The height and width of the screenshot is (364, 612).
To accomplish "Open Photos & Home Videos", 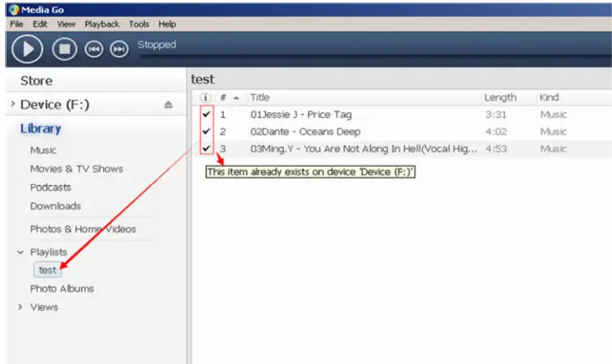I will 83,229.
